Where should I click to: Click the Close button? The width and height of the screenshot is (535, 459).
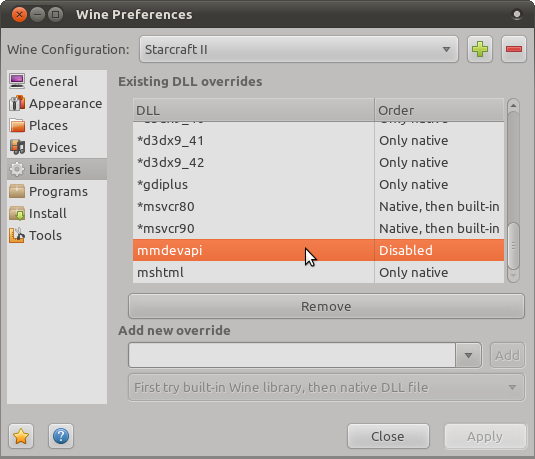388,436
